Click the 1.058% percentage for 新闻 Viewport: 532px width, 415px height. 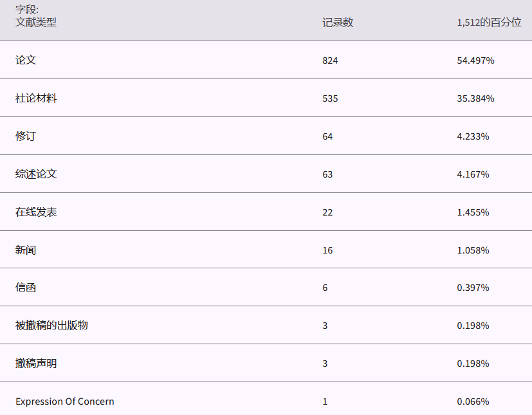coord(473,250)
